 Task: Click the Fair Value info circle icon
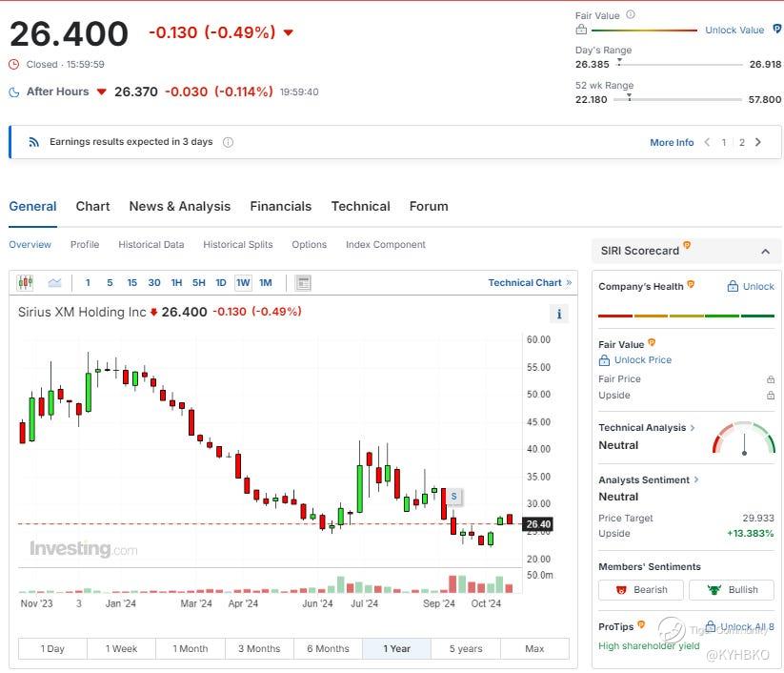(631, 14)
